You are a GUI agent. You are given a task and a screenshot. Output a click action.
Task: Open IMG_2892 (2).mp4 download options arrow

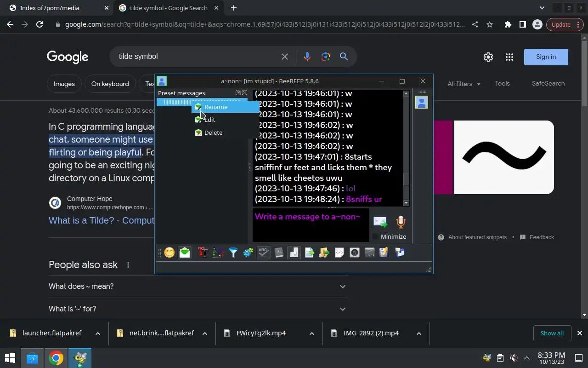[419, 333]
